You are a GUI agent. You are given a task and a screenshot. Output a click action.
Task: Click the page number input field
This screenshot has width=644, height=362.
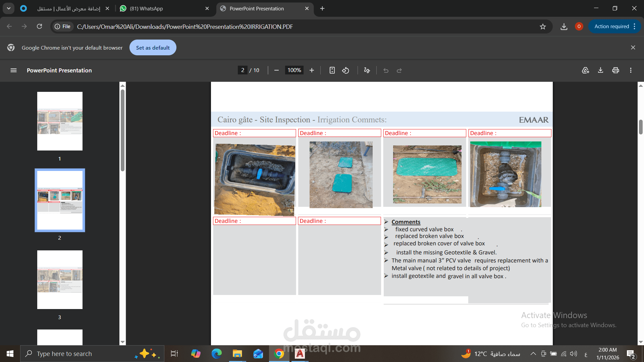tap(243, 70)
